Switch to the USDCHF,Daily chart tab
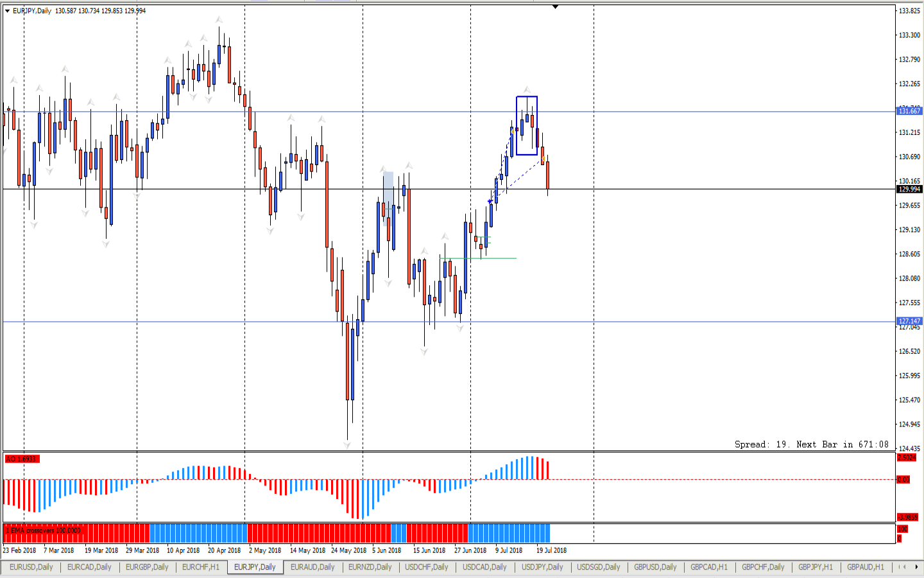 tap(426, 567)
